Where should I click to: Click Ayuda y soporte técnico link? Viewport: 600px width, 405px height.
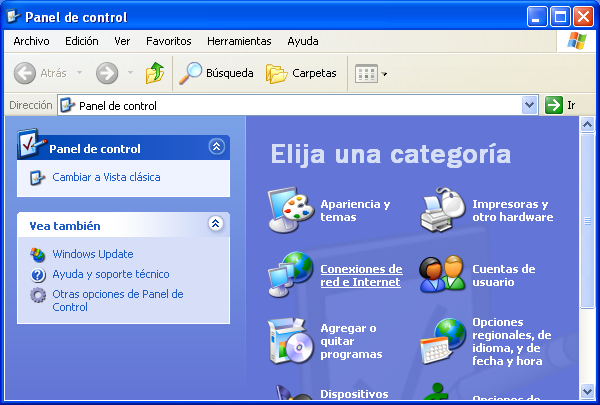click(110, 274)
